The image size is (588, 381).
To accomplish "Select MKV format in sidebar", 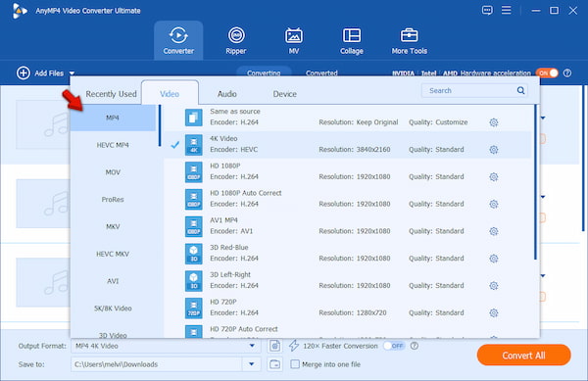I will [113, 226].
